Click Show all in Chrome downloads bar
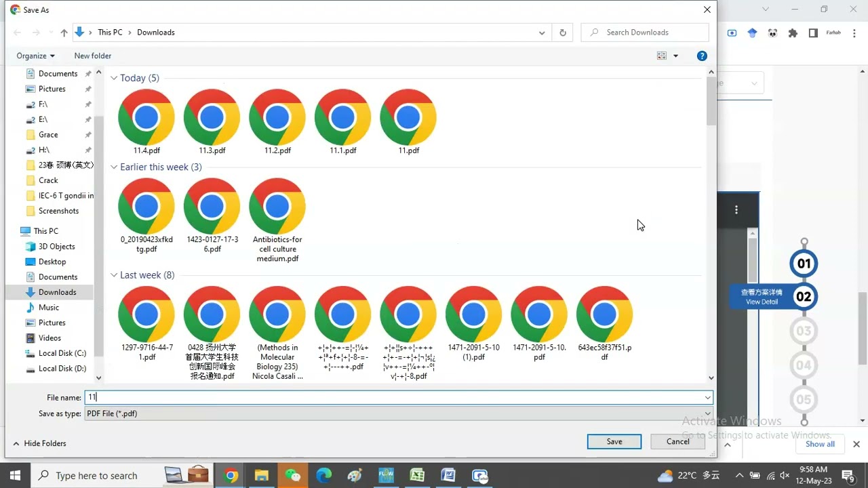This screenshot has height=488, width=868. [x=820, y=444]
